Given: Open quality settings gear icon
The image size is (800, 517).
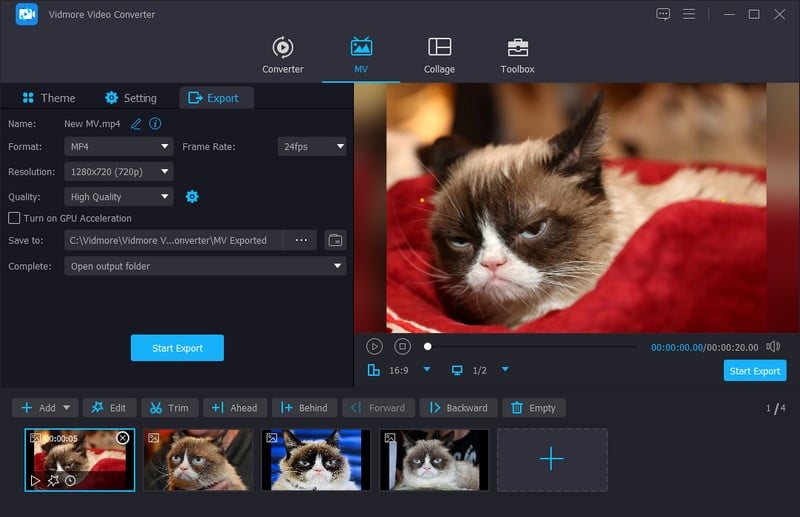Looking at the screenshot, I should [192, 197].
